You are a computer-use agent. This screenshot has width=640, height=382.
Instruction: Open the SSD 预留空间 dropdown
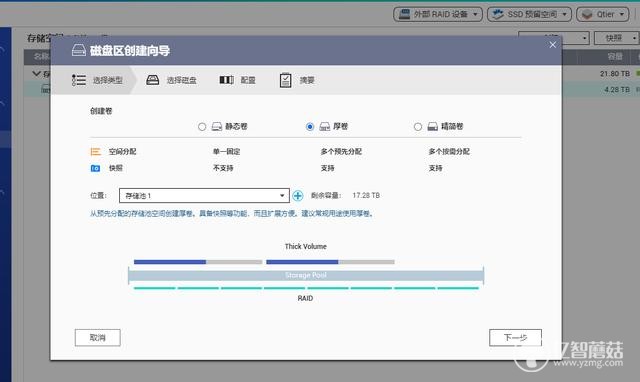529,14
